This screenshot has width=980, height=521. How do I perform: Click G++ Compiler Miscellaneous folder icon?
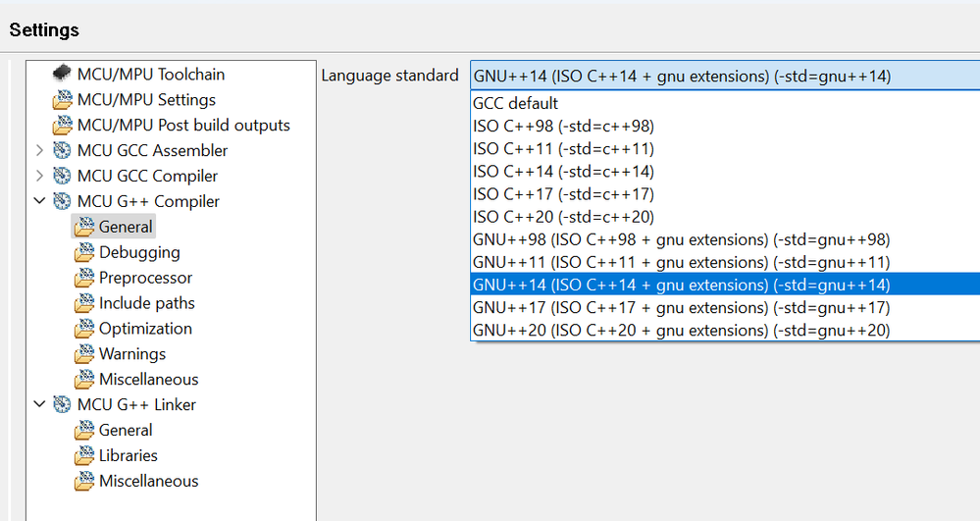pyautogui.click(x=83, y=380)
